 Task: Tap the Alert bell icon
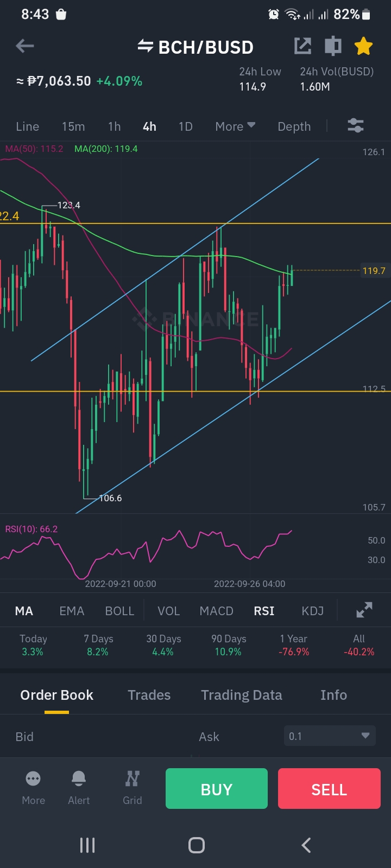pos(79,779)
